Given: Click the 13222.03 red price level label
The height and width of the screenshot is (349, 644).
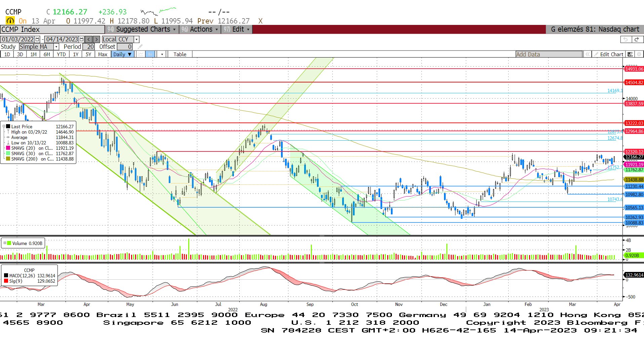Looking at the screenshot, I should pos(634,123).
